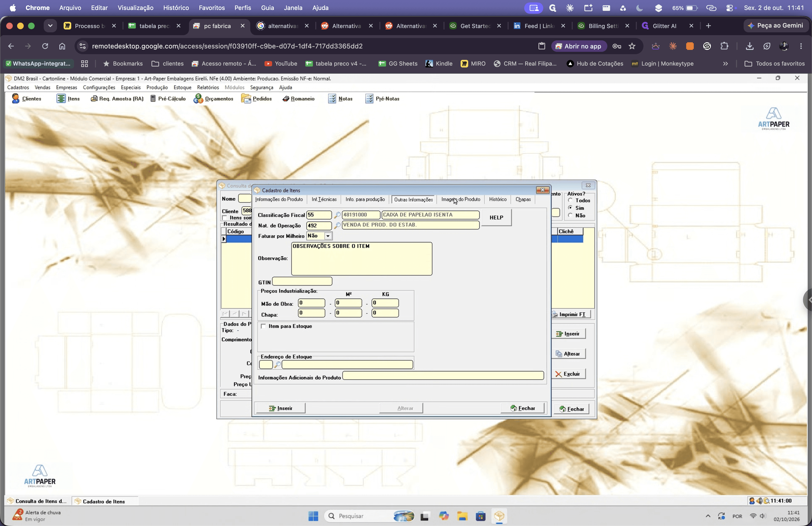This screenshot has height=526, width=812.
Task: Open Orçamentos toolbar item
Action: [213, 99]
